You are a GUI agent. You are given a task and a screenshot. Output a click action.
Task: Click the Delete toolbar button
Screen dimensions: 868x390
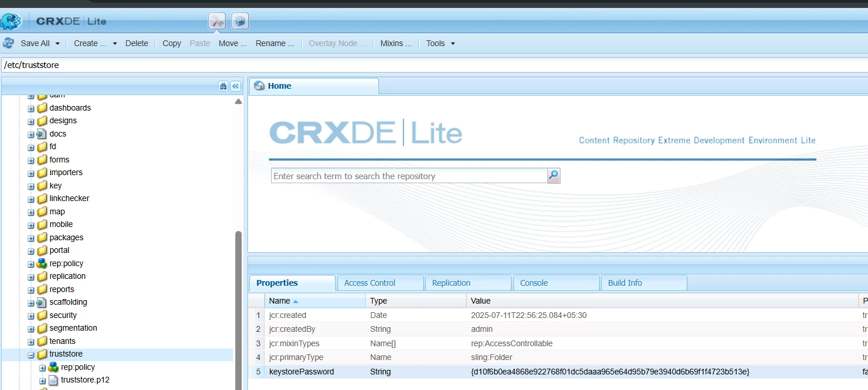pyautogui.click(x=137, y=43)
